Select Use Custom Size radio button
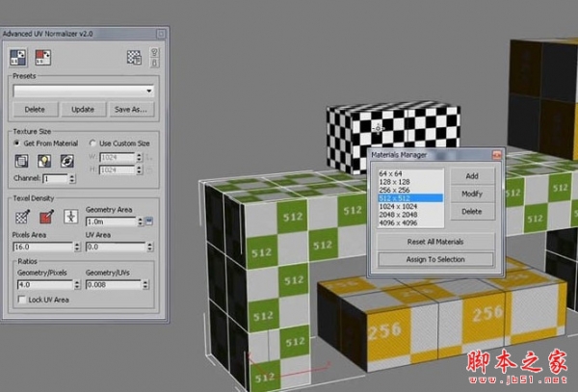Screen dimensions: 578x392 pyautogui.click(x=92, y=143)
